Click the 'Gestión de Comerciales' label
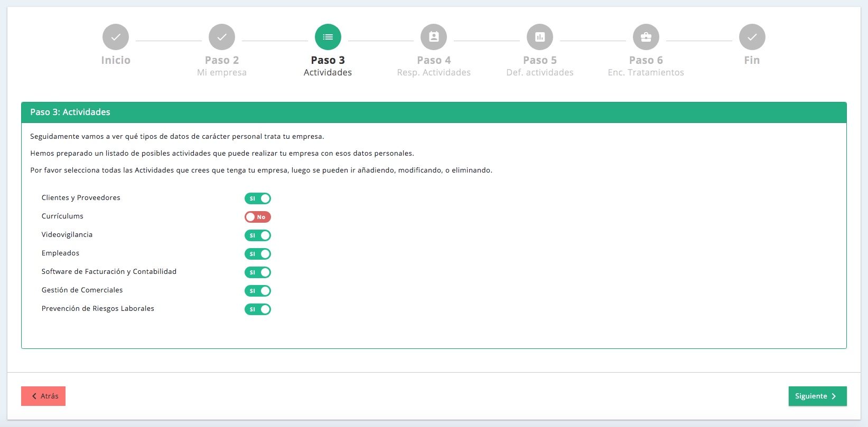This screenshot has width=868, height=427. click(82, 290)
